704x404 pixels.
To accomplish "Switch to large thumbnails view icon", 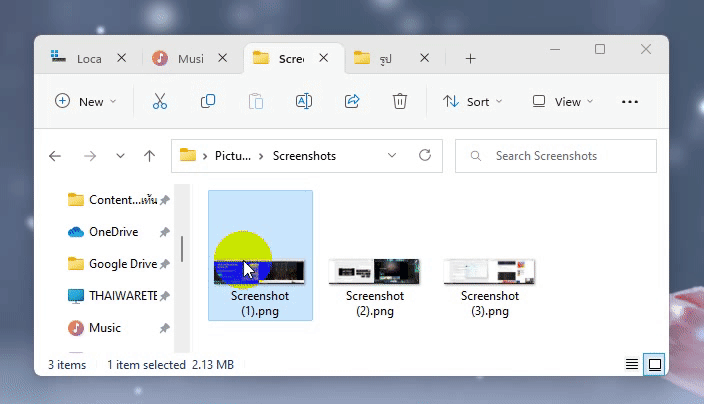I will click(655, 364).
